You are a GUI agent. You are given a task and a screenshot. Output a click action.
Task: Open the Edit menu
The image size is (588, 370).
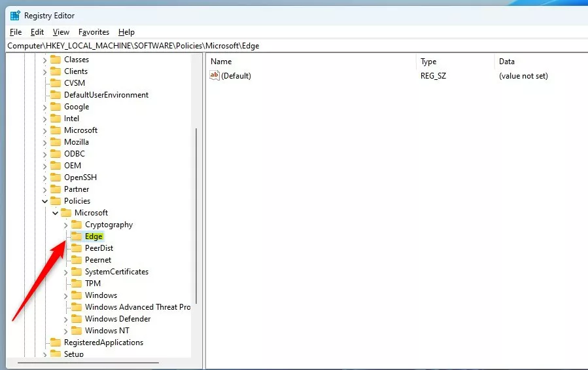(x=37, y=32)
